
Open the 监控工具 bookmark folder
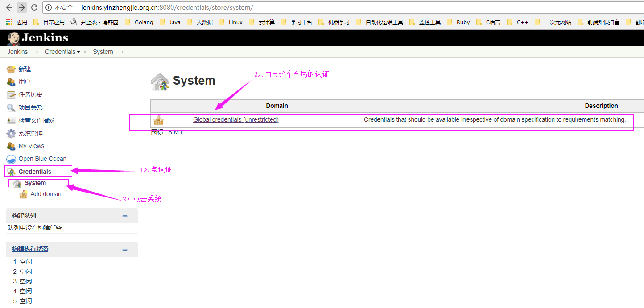[425, 22]
